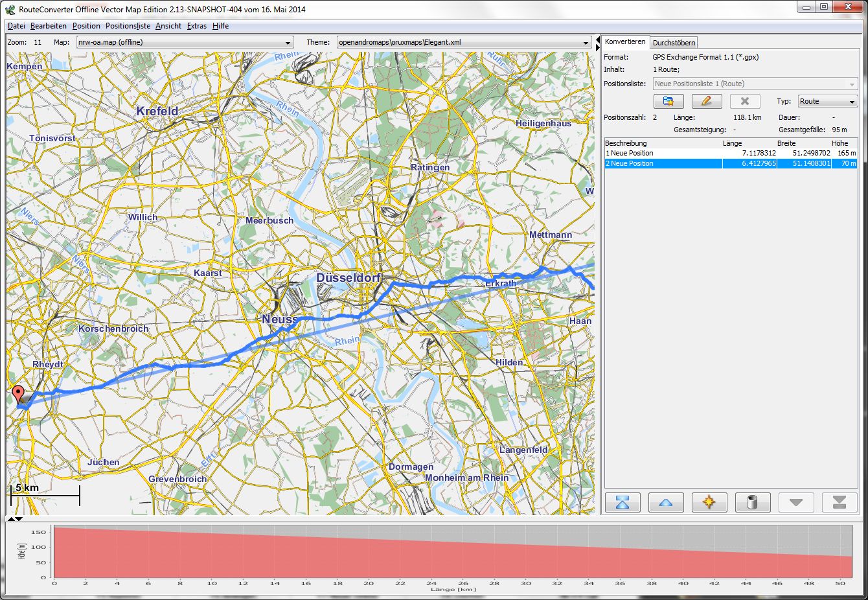Viewport: 868px width, 600px height.
Task: Click the Länge column header
Action: (732, 143)
